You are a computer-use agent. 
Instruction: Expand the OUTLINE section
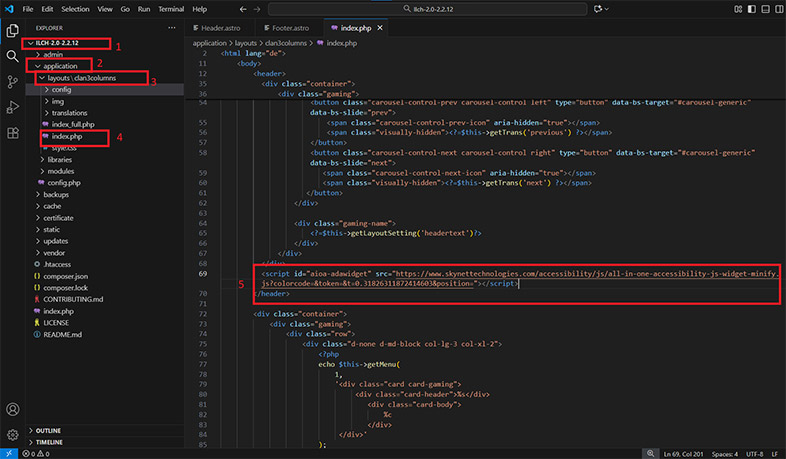tap(48, 430)
